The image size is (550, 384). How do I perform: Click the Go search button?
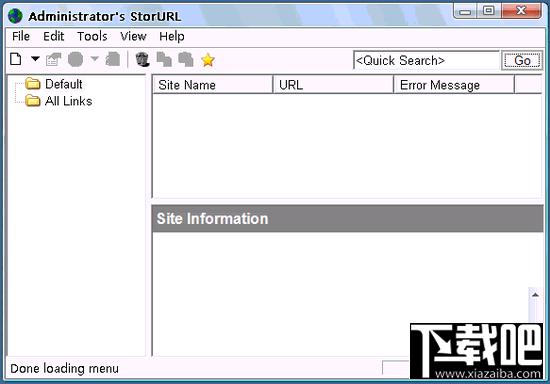522,60
